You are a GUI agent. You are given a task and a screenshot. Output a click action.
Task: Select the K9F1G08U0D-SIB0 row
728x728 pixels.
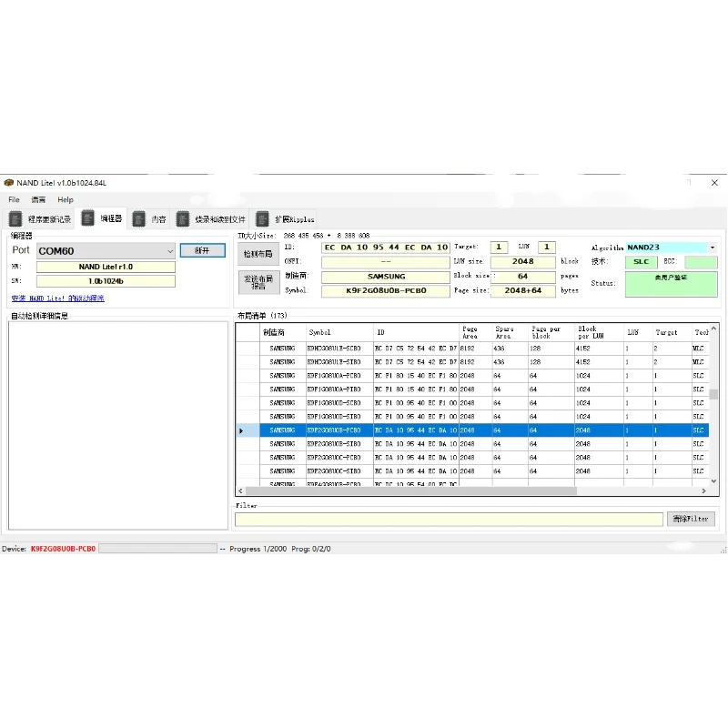tap(472, 417)
